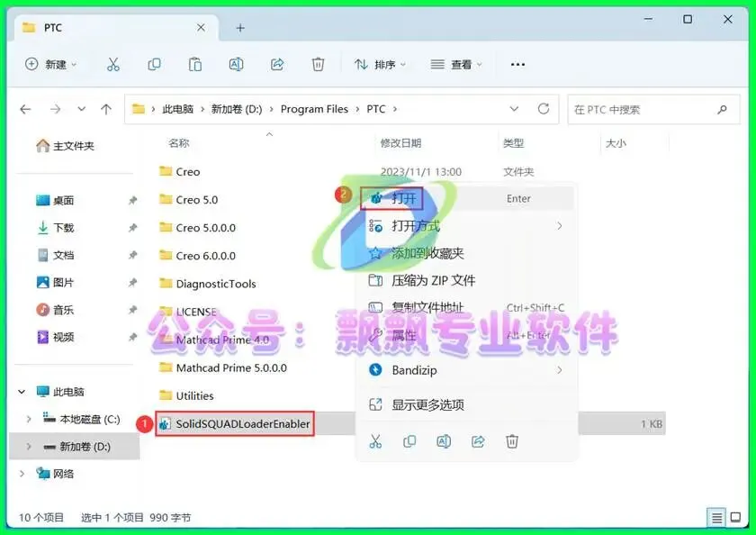Screen dimensions: 756x535
Task: Open 下载 in the sidebar
Action: [55, 228]
